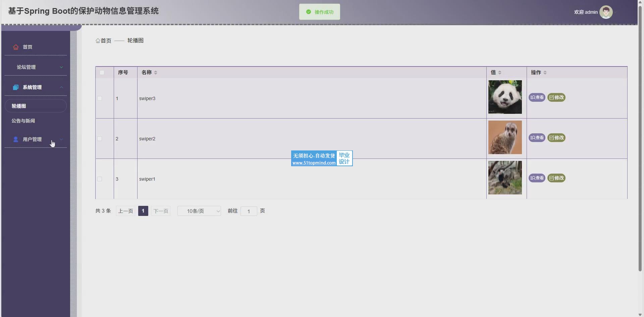Click 查看 button for swiper1
644x317 pixels.
point(537,178)
